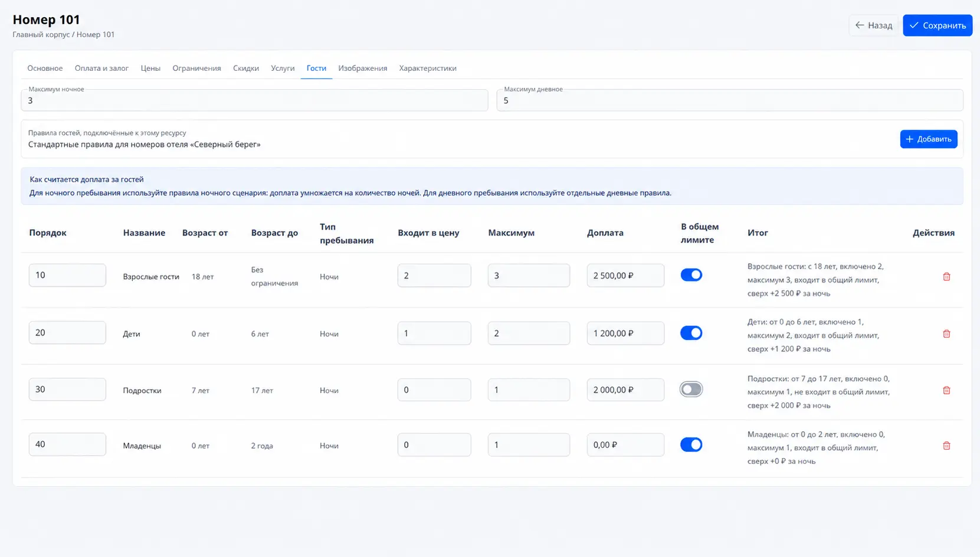Edit Доплата 2 000,00 ₽ field
Image resolution: width=980 pixels, height=557 pixels.
tap(625, 390)
